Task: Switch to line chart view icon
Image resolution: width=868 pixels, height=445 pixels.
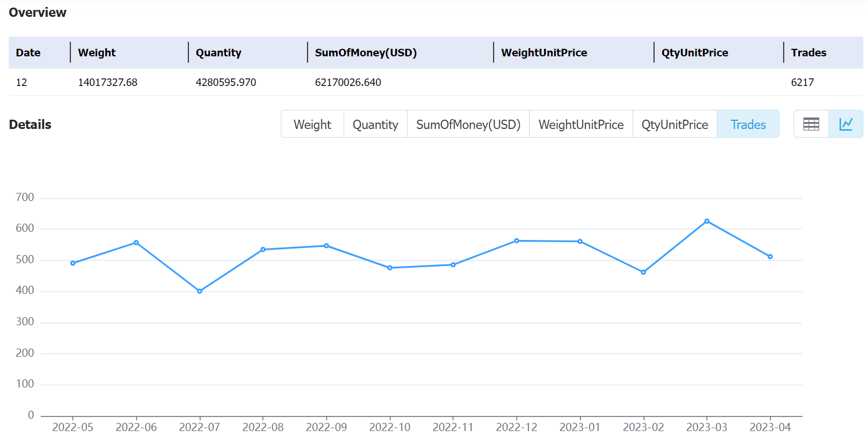Action: [846, 124]
